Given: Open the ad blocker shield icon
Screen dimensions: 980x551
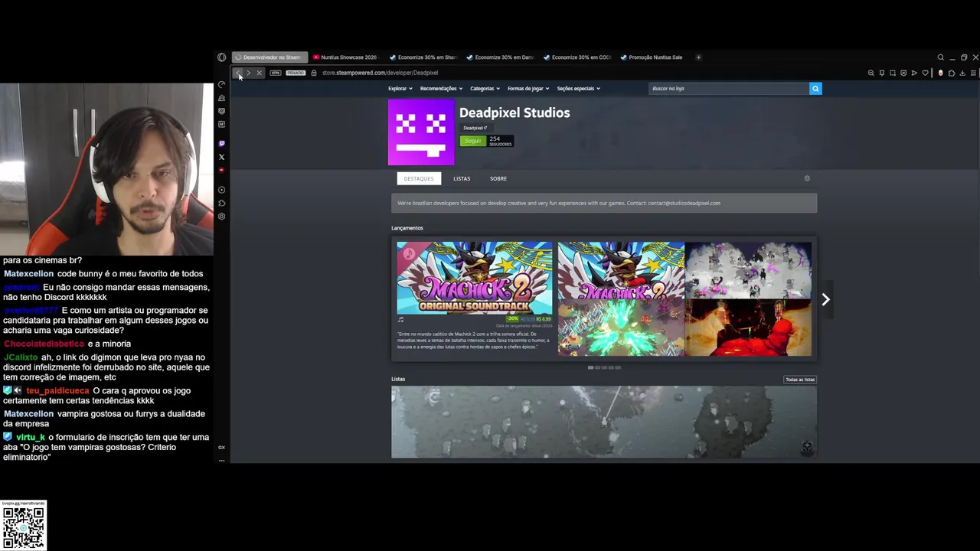Looking at the screenshot, I should 903,73.
